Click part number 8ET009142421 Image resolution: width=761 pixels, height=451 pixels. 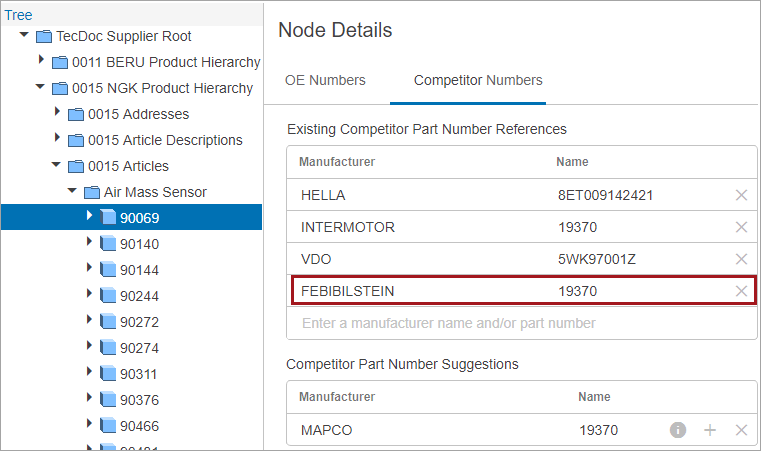point(605,195)
